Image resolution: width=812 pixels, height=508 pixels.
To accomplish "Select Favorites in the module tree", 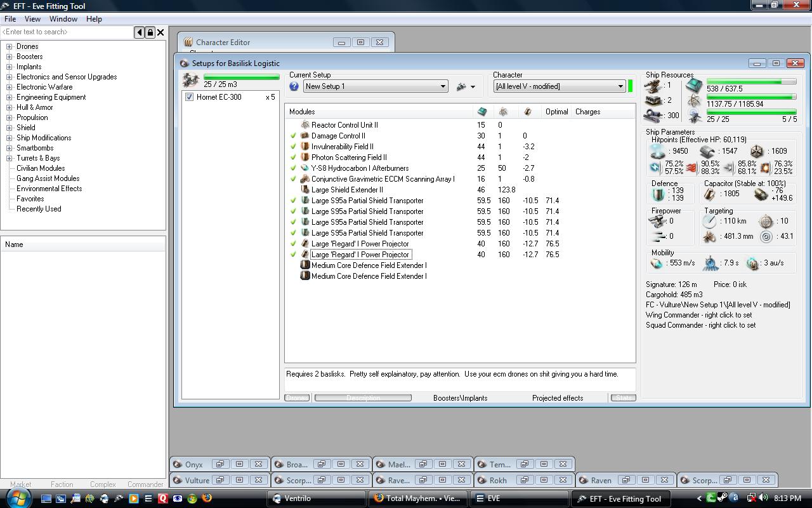I will click(x=30, y=199).
